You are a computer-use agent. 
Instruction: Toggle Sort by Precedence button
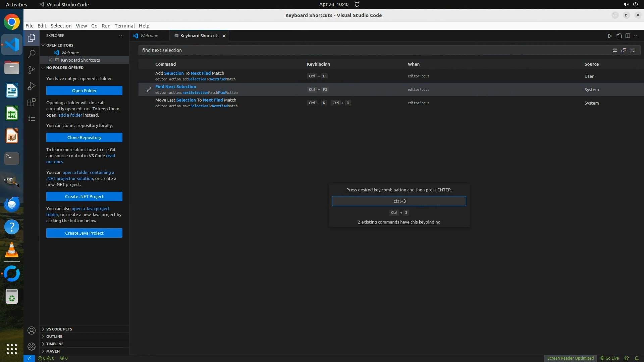(x=624, y=50)
